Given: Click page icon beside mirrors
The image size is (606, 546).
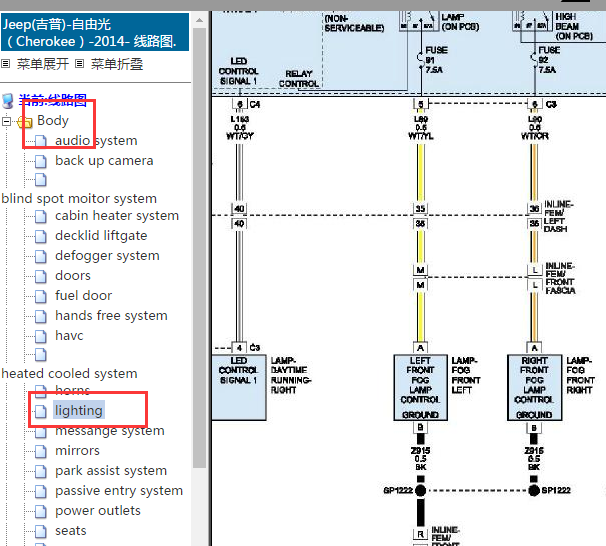Looking at the screenshot, I should tap(41, 452).
